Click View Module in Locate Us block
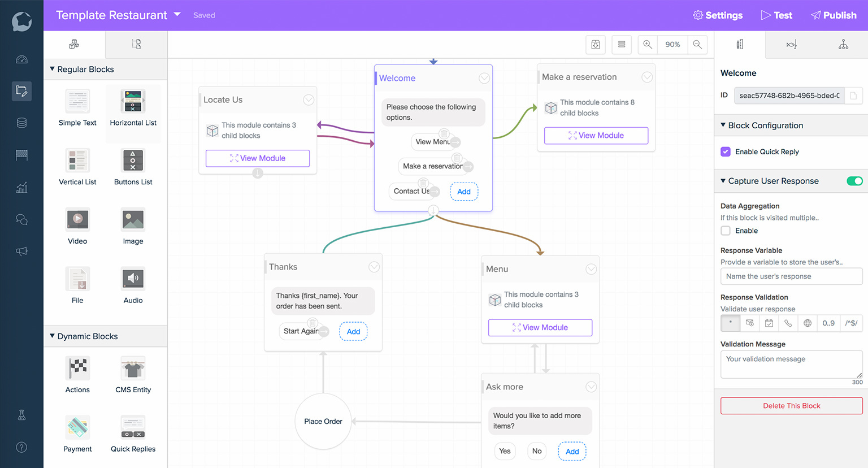The height and width of the screenshot is (468, 868). (258, 158)
